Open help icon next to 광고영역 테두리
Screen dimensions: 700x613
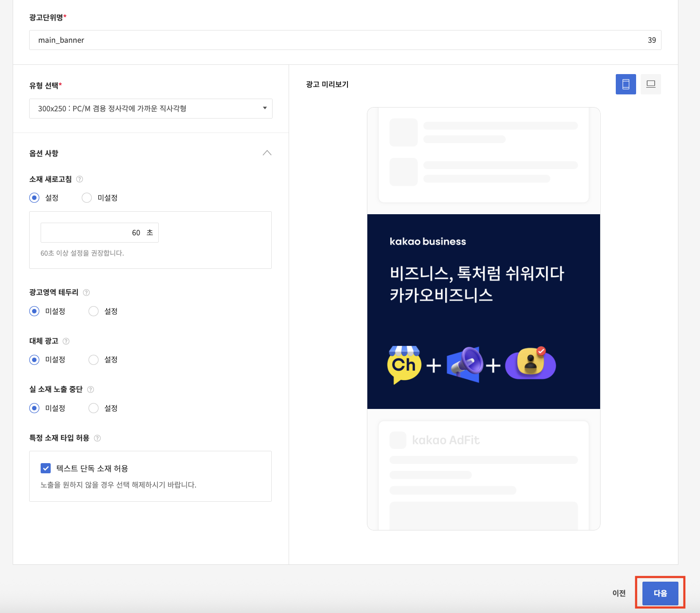click(x=86, y=293)
